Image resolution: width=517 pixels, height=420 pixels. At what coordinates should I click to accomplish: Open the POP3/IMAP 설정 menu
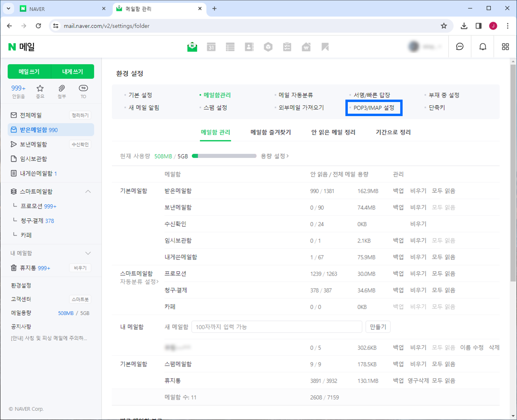pos(374,108)
